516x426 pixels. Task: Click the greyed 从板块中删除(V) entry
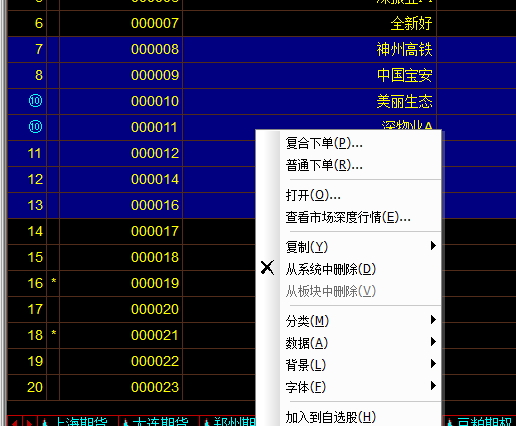[x=349, y=291]
